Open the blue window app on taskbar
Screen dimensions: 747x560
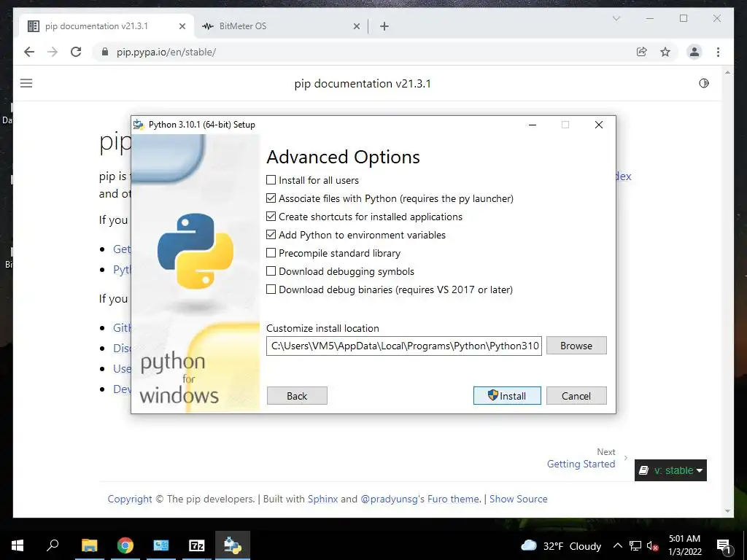pyautogui.click(x=161, y=545)
